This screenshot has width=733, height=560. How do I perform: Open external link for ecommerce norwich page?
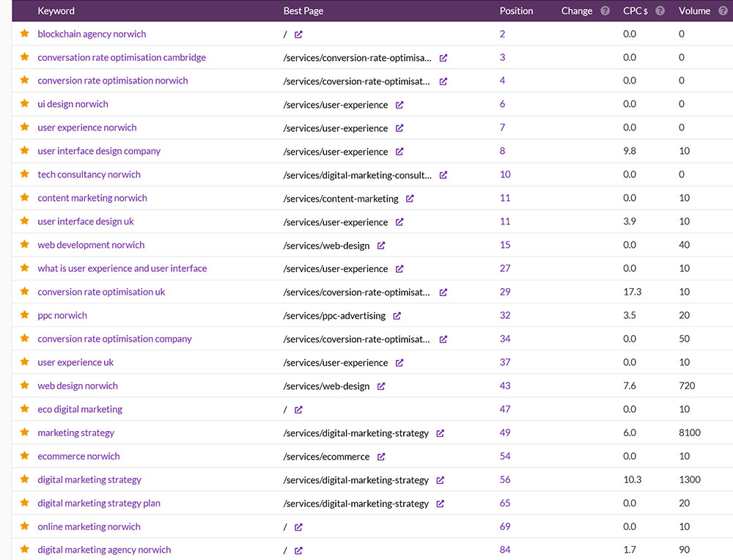(381, 457)
